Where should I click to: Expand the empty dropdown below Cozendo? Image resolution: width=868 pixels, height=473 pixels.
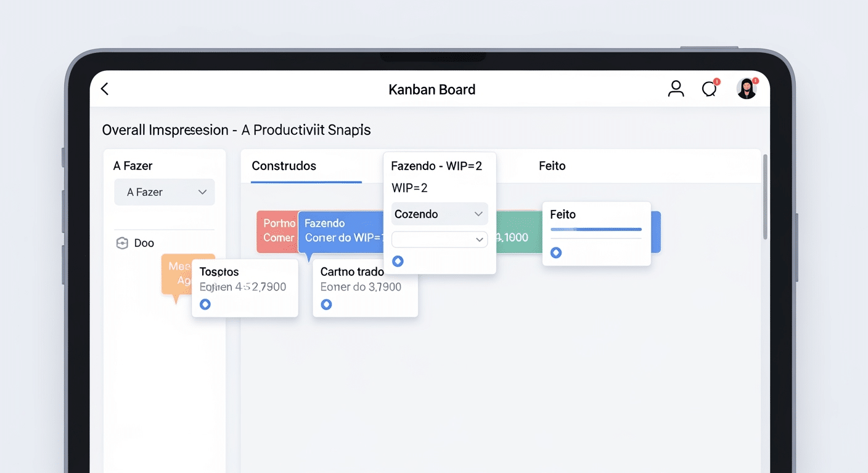tap(439, 240)
